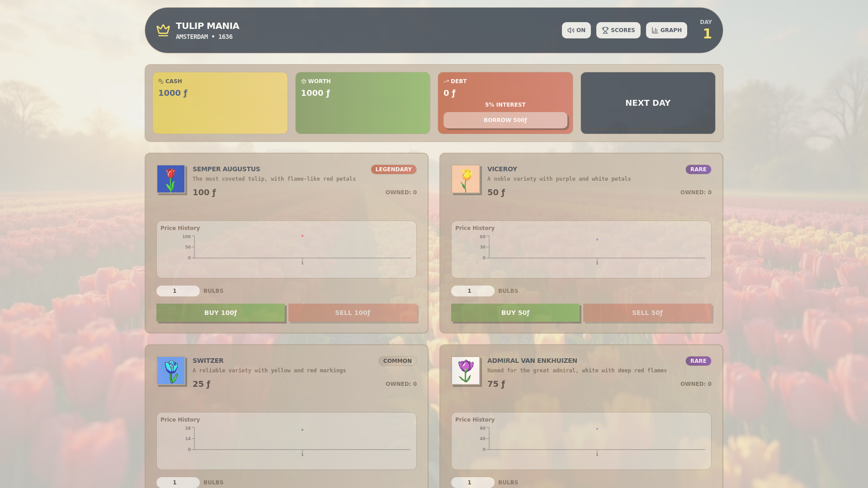Viewport: 868px width, 488px height.
Task: Click the icon on the Worth card
Action: [303, 81]
